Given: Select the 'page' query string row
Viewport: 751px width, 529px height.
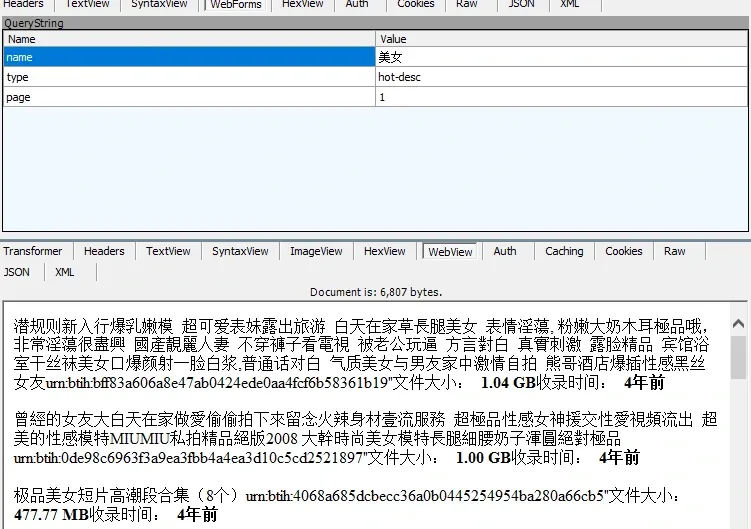Looking at the screenshot, I should coord(375,97).
